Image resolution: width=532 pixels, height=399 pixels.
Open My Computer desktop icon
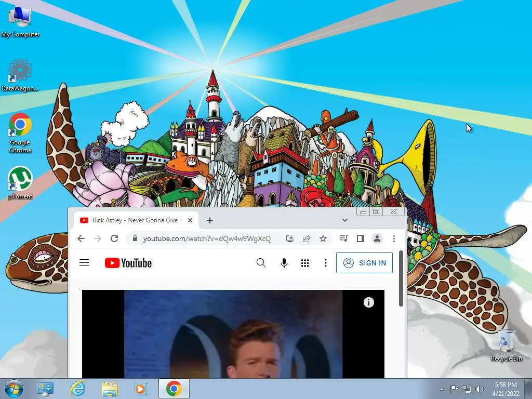[20, 21]
